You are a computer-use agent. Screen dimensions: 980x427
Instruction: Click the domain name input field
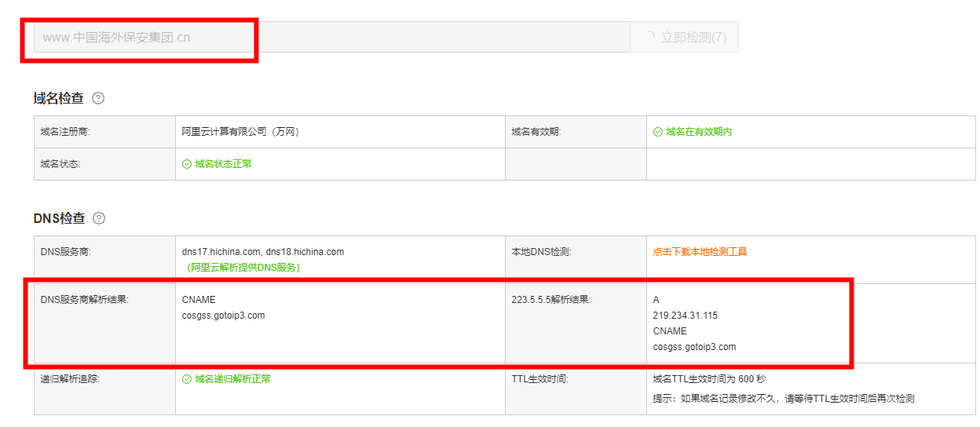330,37
